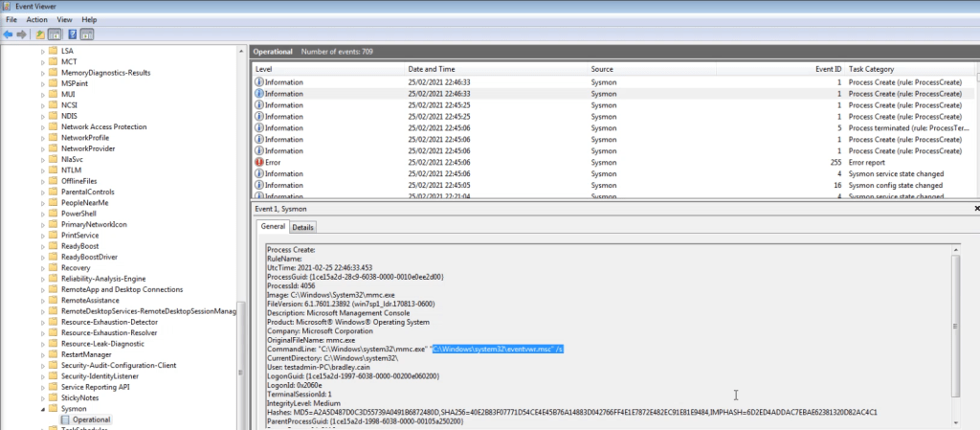Open the blue Help toolbar icon
This screenshot has height=430, width=980.
pyautogui.click(x=72, y=34)
